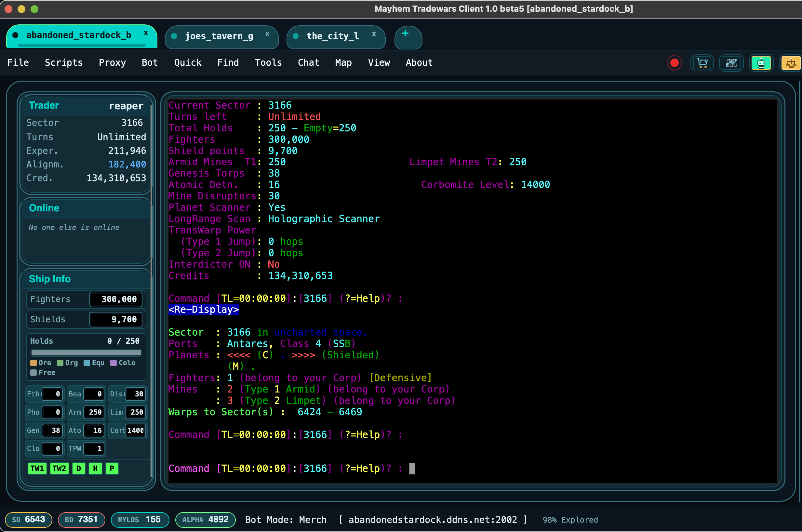The image size is (802, 532).
Task: Open the Bot menu
Action: (x=150, y=62)
